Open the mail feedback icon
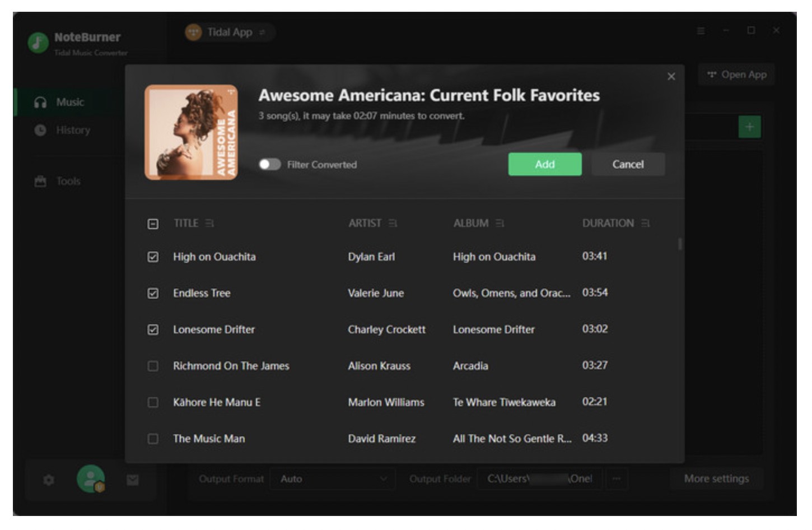812x530 pixels. pyautogui.click(x=133, y=480)
